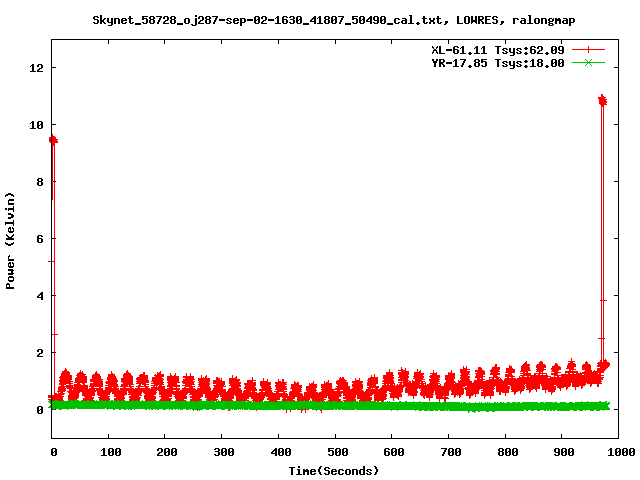The height and width of the screenshot is (480, 640).
Task: Click y-axis tick label 4
Action: click(x=40, y=296)
